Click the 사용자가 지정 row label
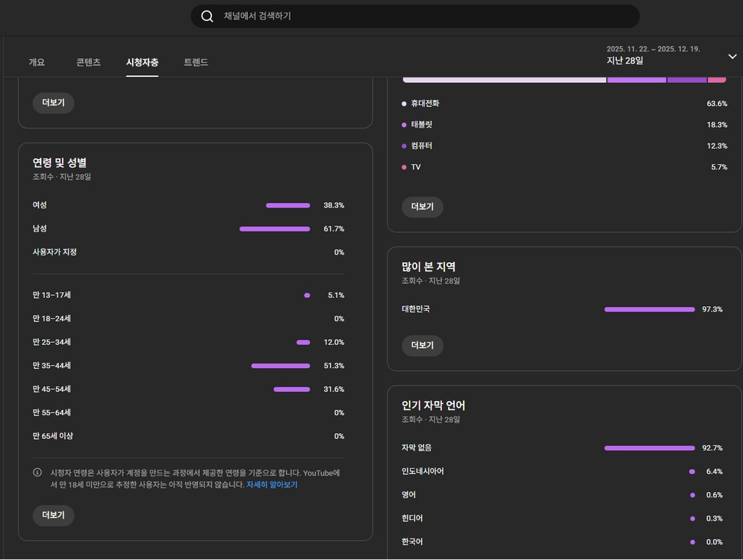 (55, 252)
